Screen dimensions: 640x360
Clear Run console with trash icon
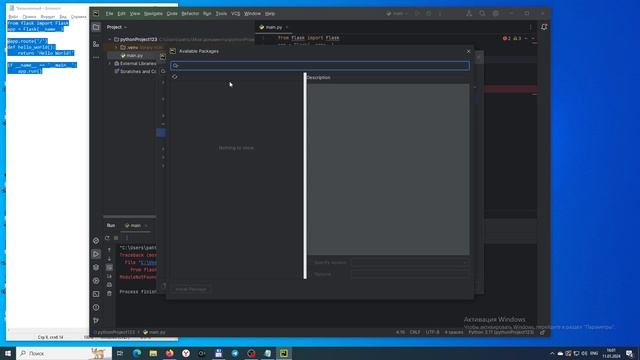109,293
